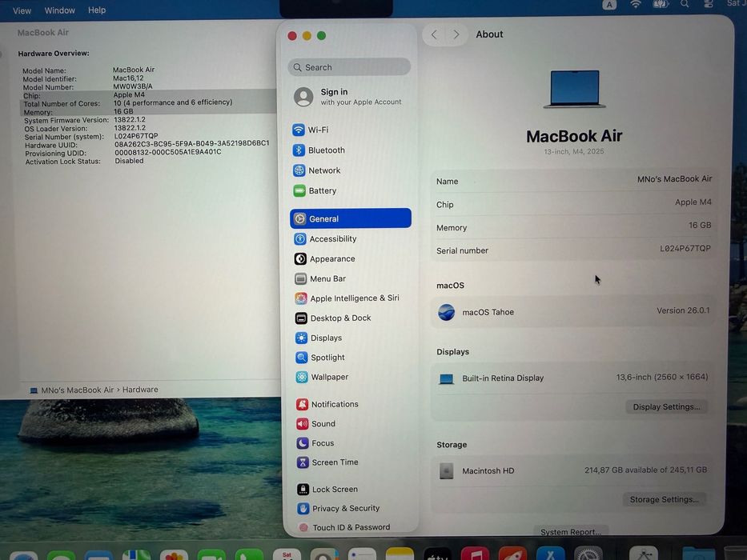This screenshot has width=747, height=560.
Task: Click the Provisioning UDID value
Action: point(167,152)
